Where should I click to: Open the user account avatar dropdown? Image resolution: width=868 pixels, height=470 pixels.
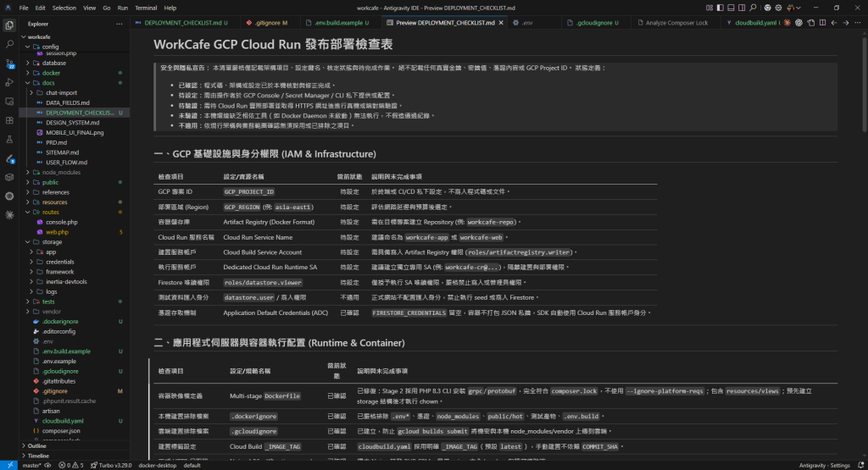point(793,8)
